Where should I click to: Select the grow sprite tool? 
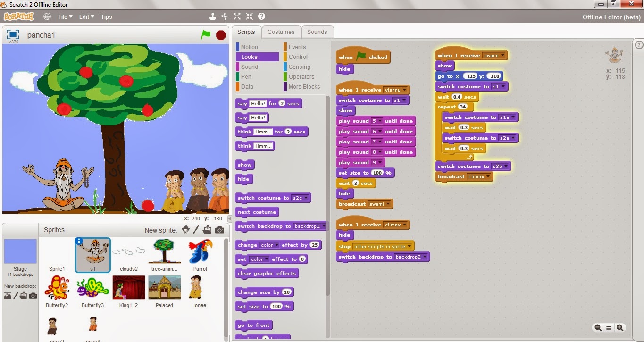pyautogui.click(x=237, y=16)
